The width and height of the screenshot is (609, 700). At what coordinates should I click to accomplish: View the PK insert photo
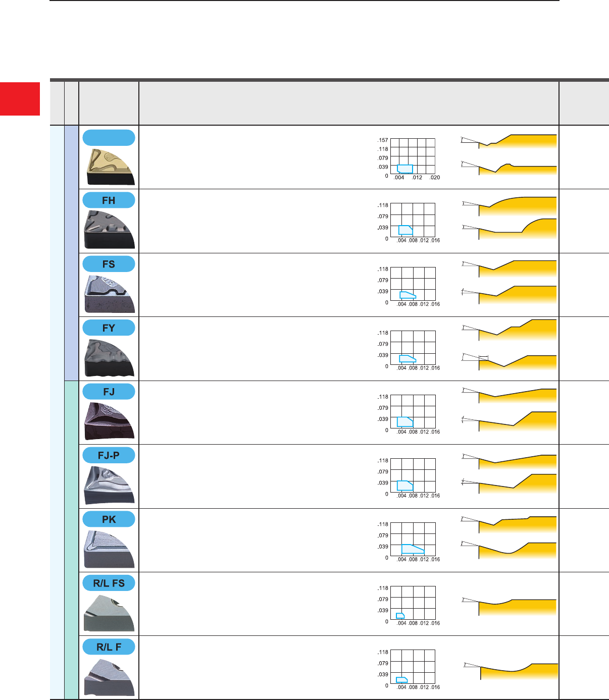[x=109, y=549]
